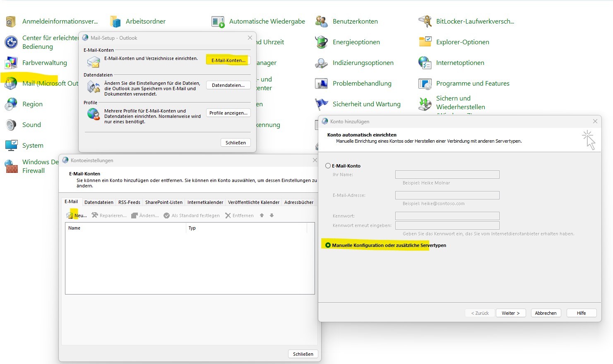Open BitLocker-Laufwerkverschlüsselung
Viewport: 613px width, 364px height.
click(x=475, y=21)
